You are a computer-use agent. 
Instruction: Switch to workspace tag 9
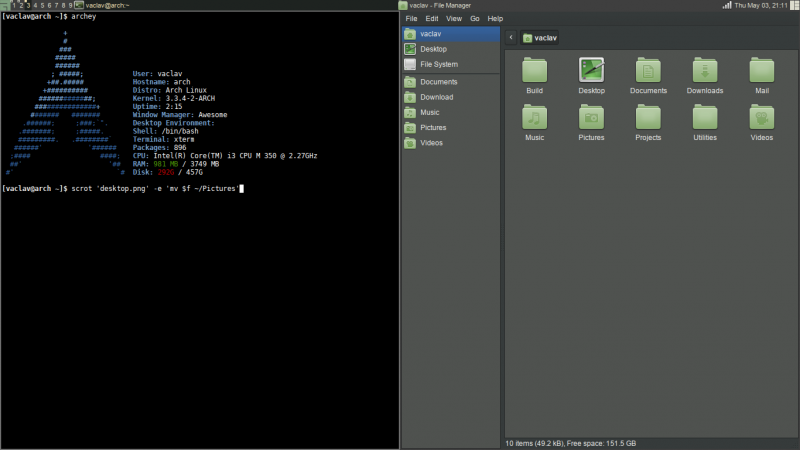(70, 5)
